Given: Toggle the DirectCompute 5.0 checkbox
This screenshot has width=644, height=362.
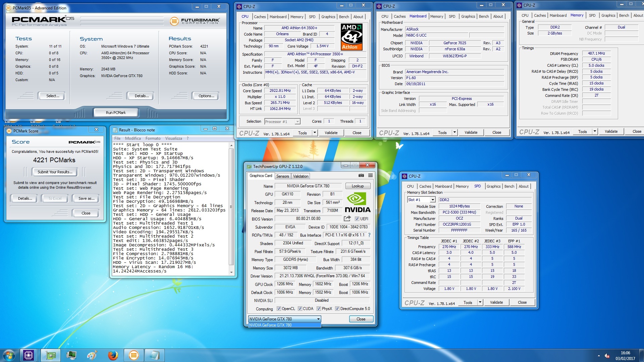Looking at the screenshot, I should [337, 309].
